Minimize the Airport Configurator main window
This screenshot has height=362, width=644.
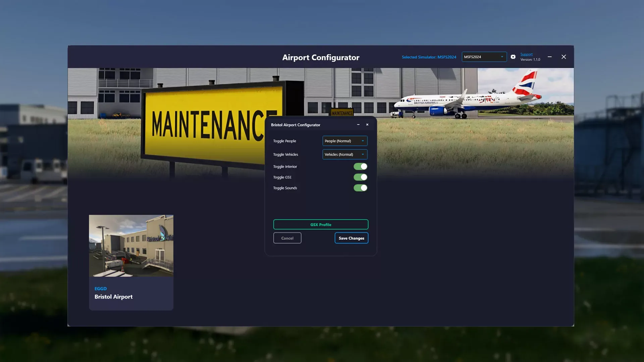coord(549,57)
